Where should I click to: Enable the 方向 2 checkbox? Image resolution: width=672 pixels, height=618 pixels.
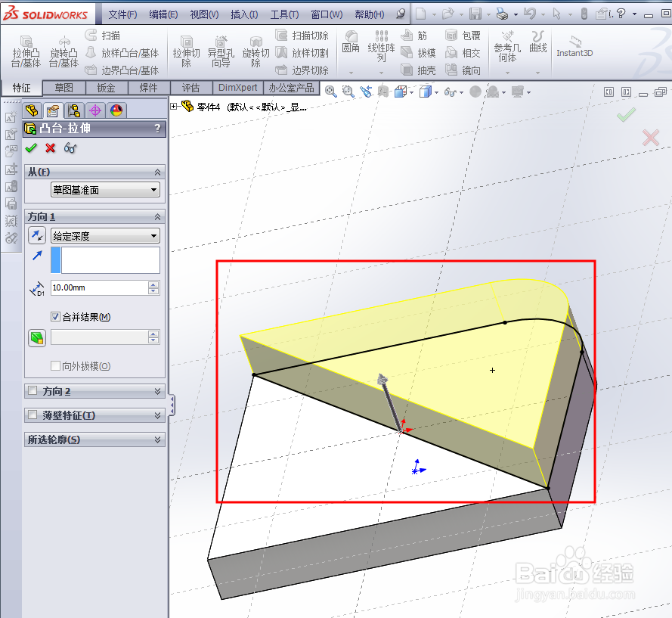tap(33, 391)
